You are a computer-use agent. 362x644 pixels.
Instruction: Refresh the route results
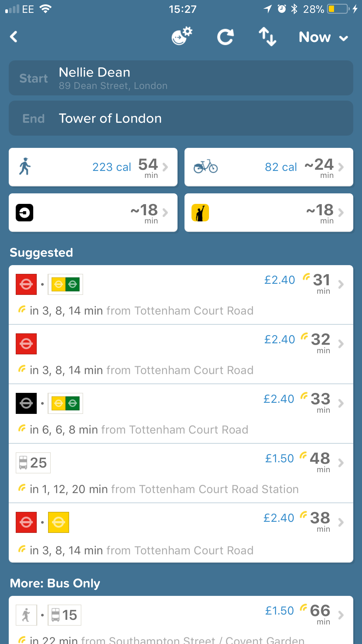point(225,37)
